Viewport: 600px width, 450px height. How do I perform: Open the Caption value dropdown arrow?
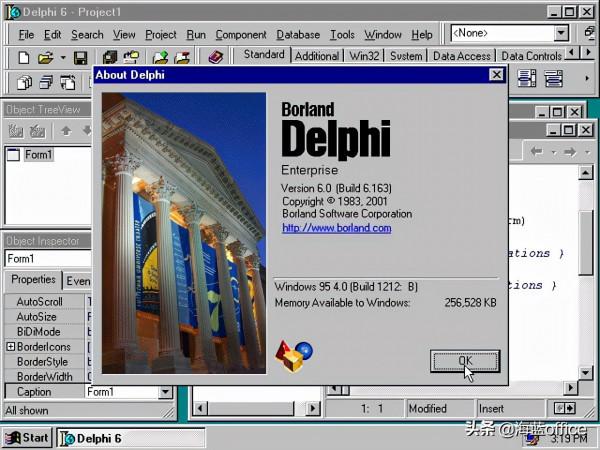pyautogui.click(x=165, y=392)
